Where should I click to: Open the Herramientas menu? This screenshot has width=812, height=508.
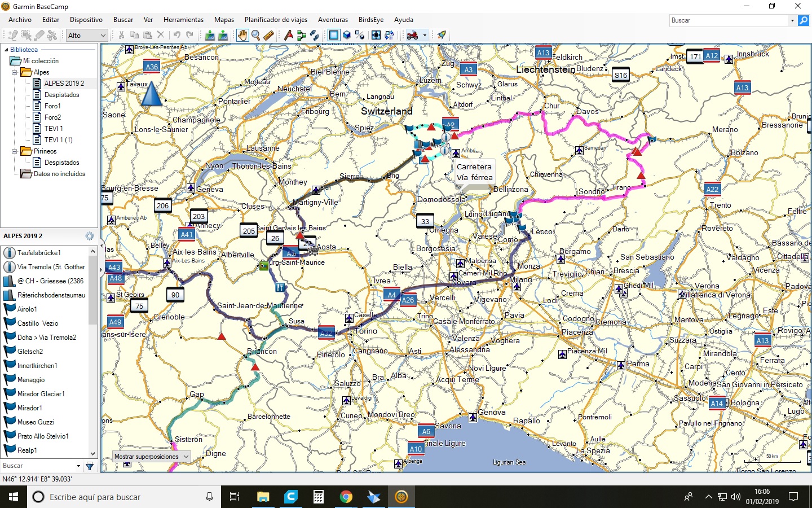pos(183,19)
